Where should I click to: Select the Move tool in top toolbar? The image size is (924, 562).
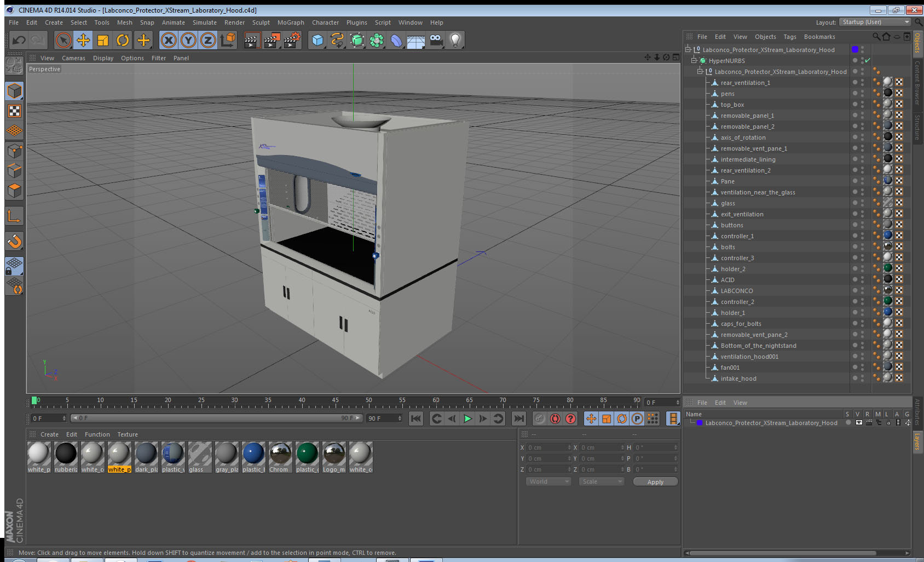(x=83, y=40)
